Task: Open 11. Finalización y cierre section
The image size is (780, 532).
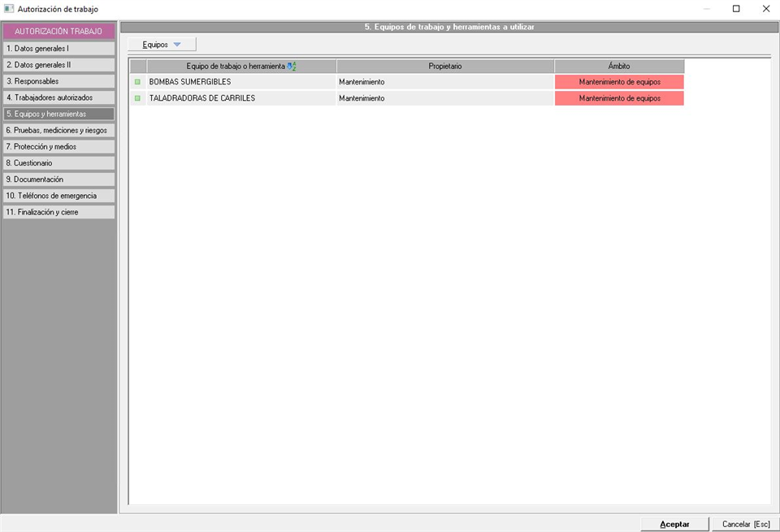Action: [58, 212]
